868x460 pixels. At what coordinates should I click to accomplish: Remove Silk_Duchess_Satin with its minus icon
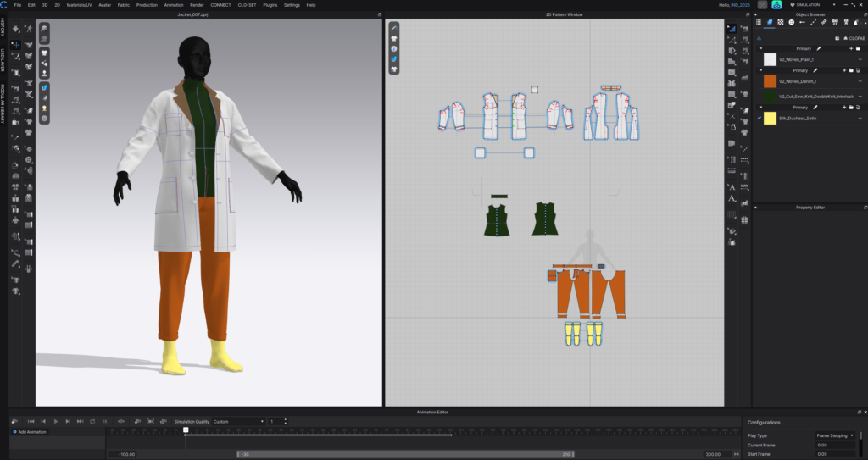[860, 118]
